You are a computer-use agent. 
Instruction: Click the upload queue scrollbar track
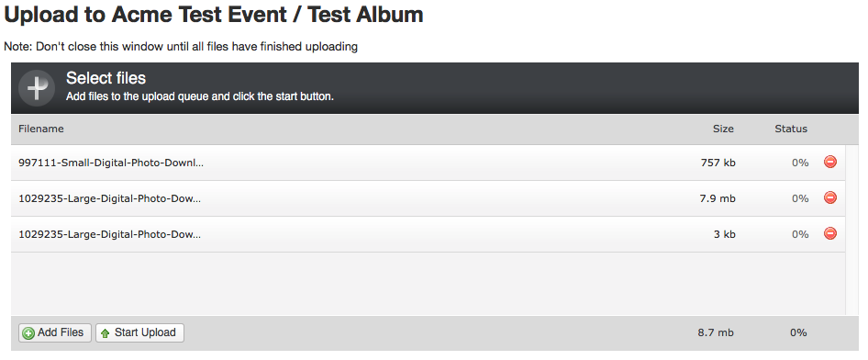852,231
